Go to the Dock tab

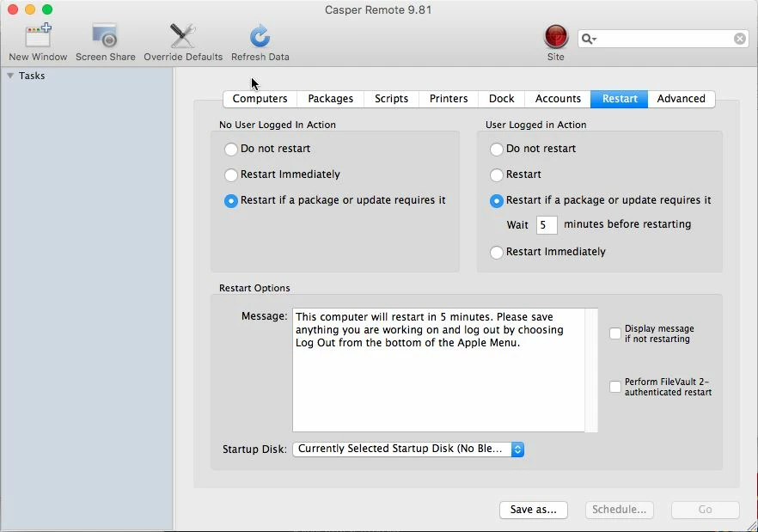coord(501,99)
